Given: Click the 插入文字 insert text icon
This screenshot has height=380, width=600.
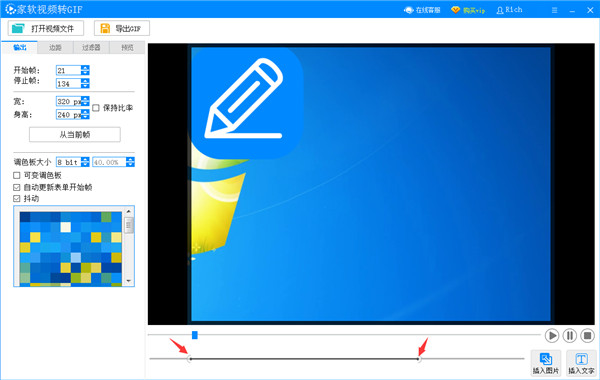Looking at the screenshot, I should tap(581, 359).
